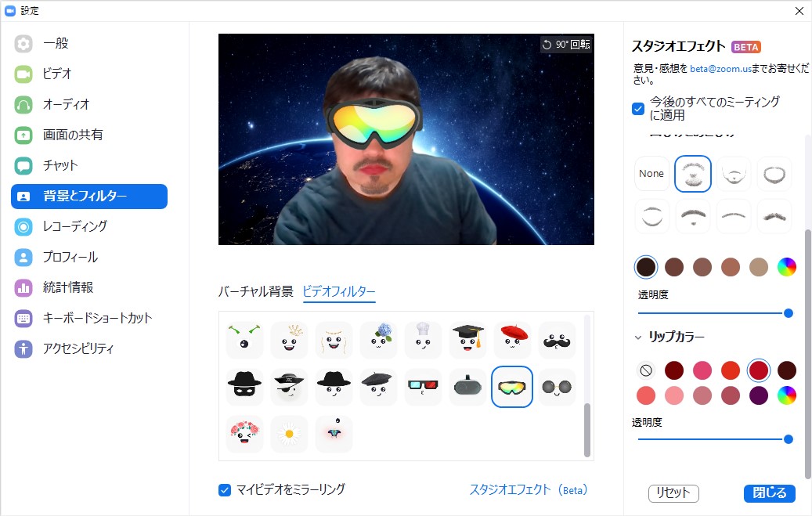Viewport: 812px width, 516px height.
Task: Choose the daisy flower filter
Action: pyautogui.click(x=289, y=433)
